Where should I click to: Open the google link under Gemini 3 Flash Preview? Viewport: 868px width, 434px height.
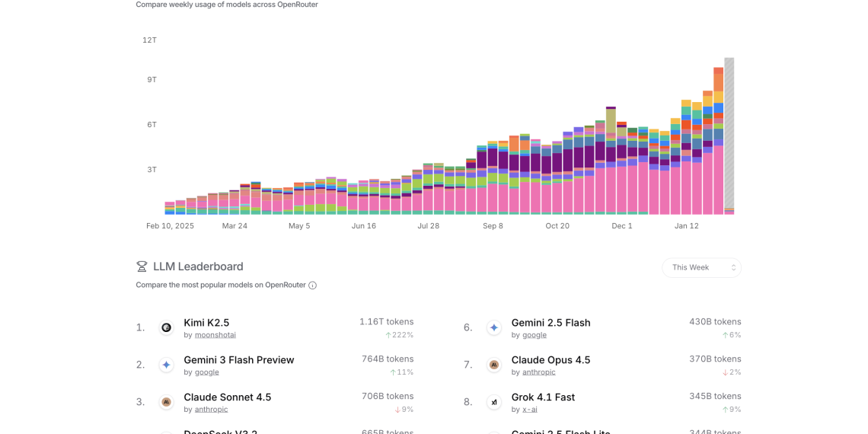click(206, 372)
